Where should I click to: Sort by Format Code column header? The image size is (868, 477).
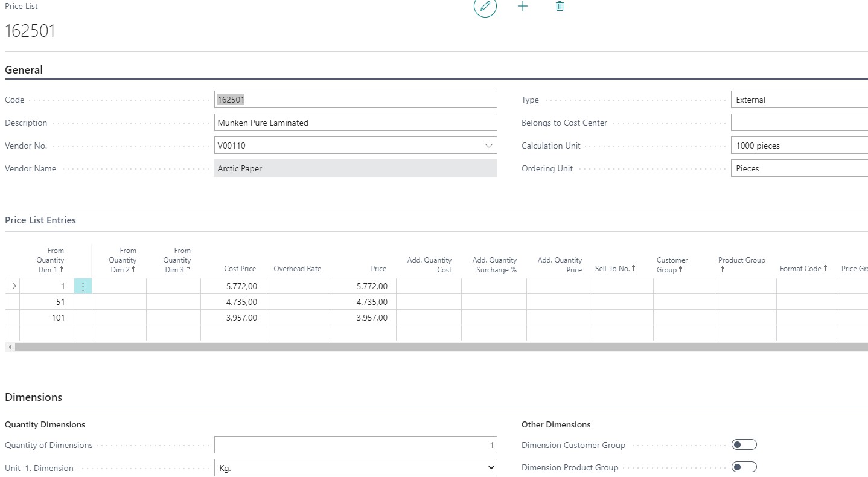pyautogui.click(x=804, y=269)
